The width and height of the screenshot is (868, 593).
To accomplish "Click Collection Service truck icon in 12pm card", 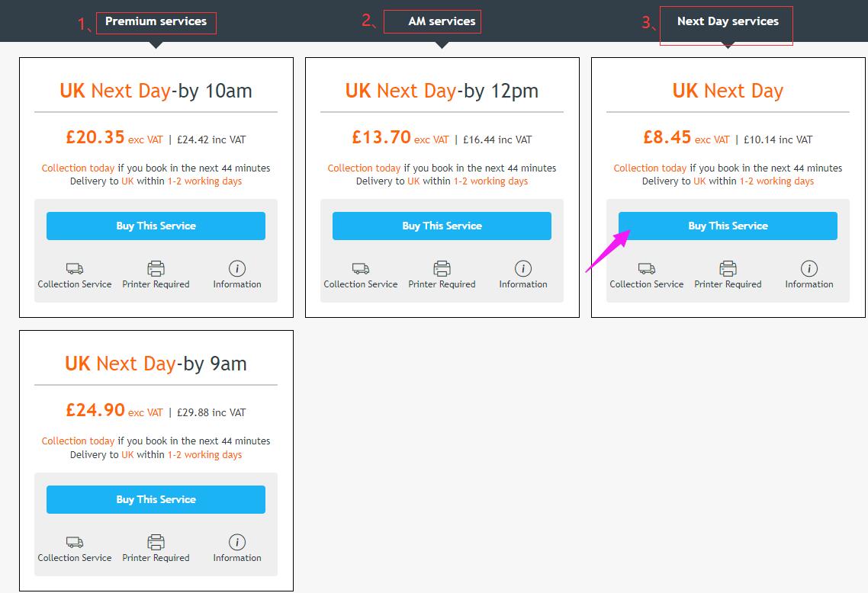I will [x=361, y=268].
